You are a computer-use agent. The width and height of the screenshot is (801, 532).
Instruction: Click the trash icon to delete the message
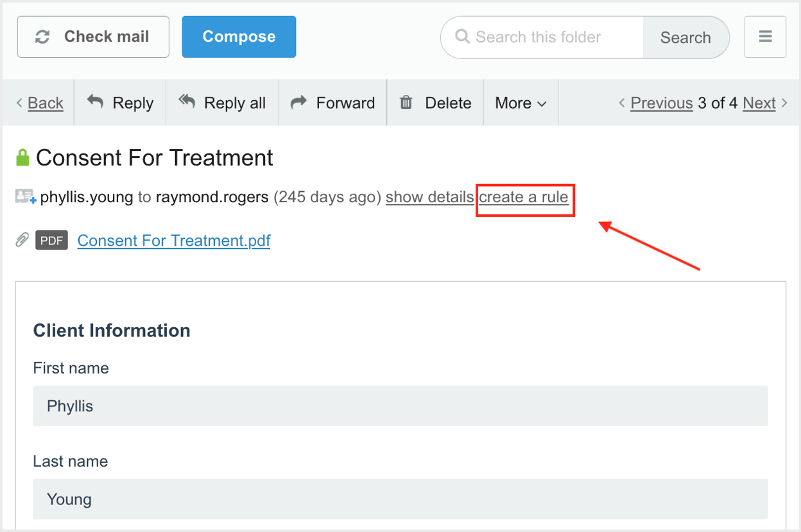tap(406, 102)
